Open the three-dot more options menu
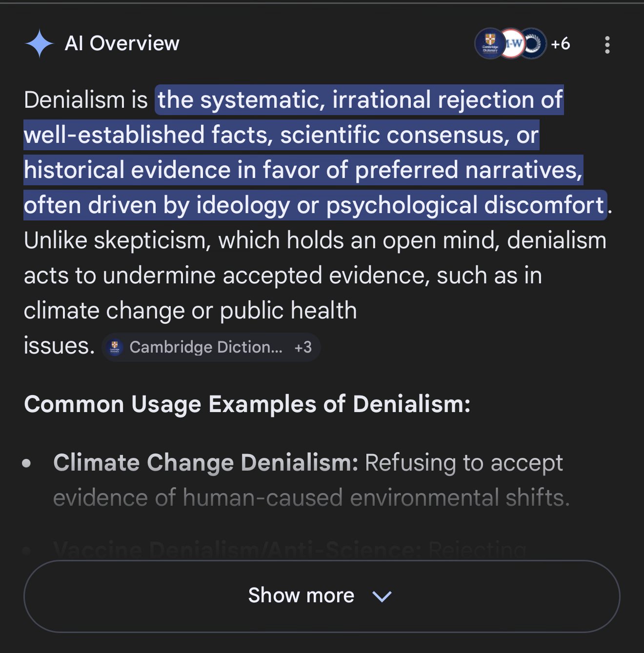Viewport: 644px width, 653px height. pyautogui.click(x=607, y=45)
